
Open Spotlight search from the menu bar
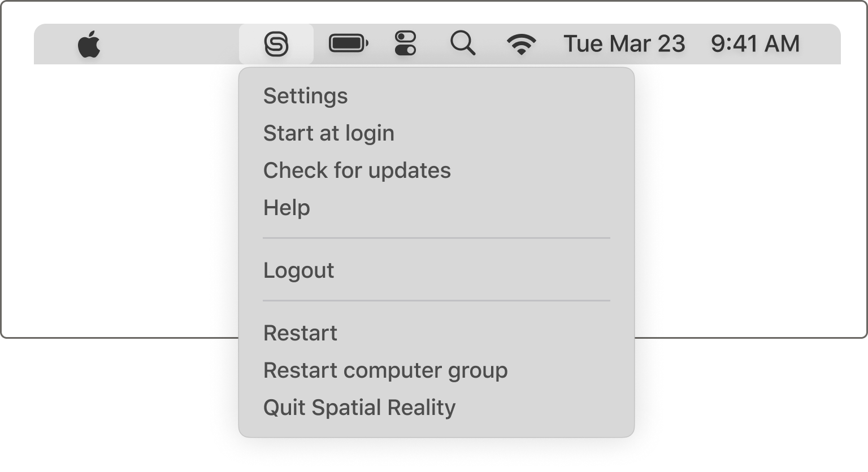point(463,43)
